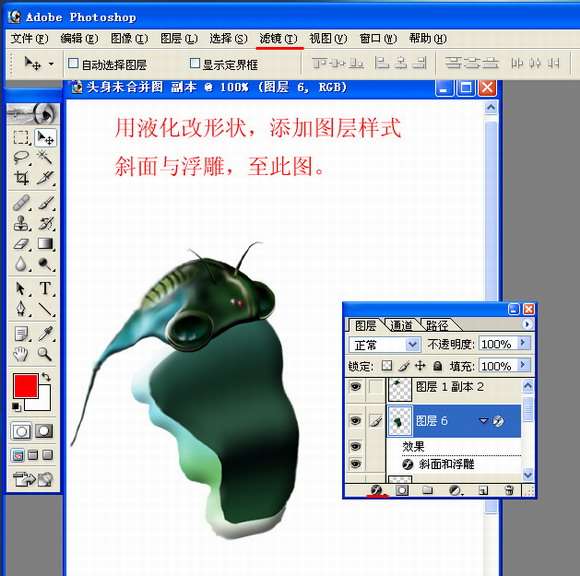Switch to the 通道 tab
Screen dimensions: 580x576
pyautogui.click(x=401, y=326)
